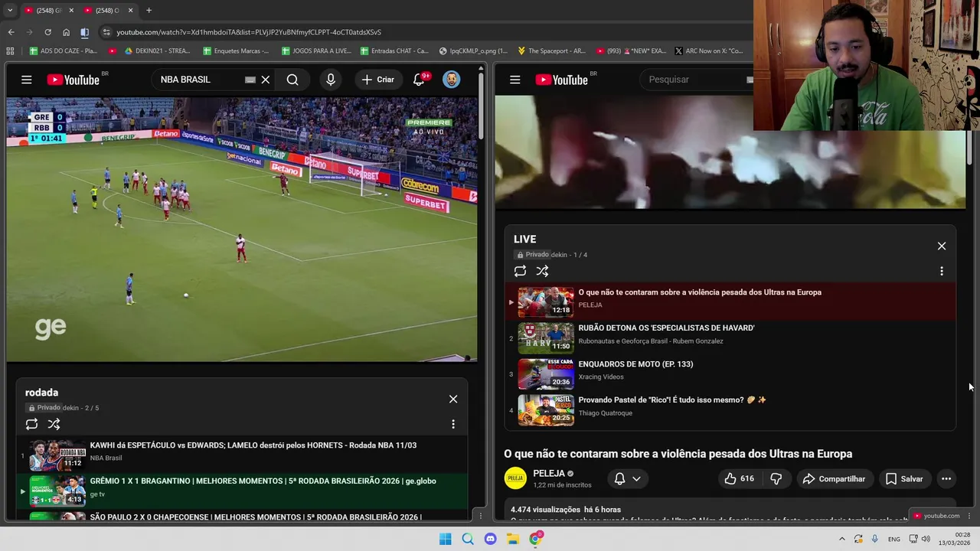
Task: Dislike the Ultras video
Action: pos(776,478)
